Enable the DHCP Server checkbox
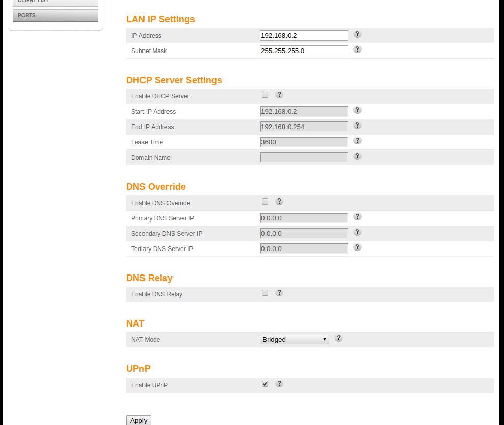 pyautogui.click(x=265, y=95)
